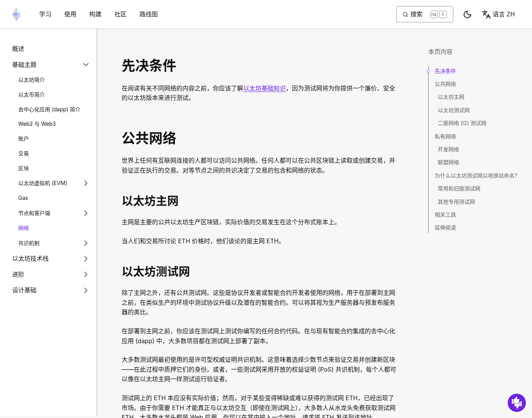Screen dimensions: 532x418
Task: Open the 以太坊基础知识 link
Action: (264, 88)
